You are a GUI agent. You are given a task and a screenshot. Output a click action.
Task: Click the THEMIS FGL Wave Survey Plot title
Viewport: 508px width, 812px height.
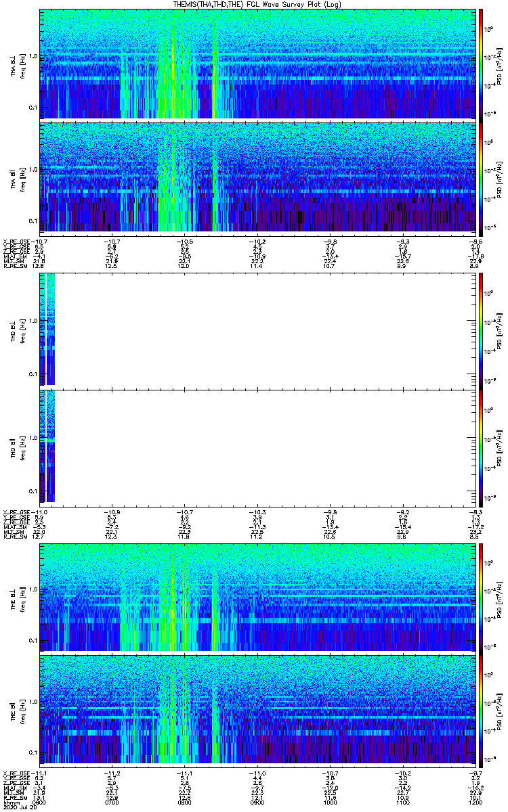(258, 4)
